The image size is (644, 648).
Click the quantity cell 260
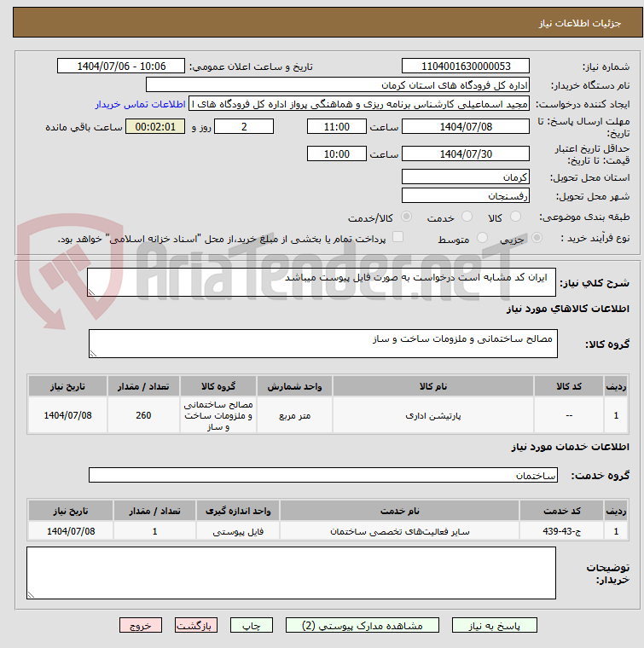coord(143,415)
